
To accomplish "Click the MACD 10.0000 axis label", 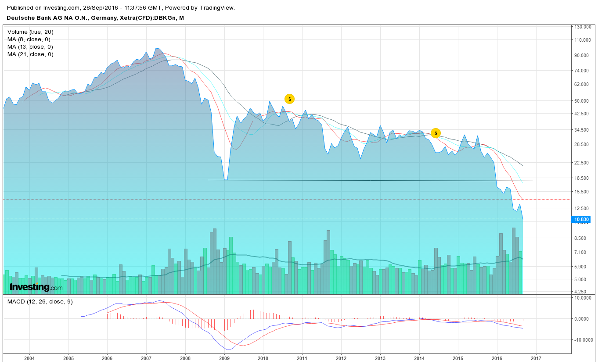I will [584, 298].
